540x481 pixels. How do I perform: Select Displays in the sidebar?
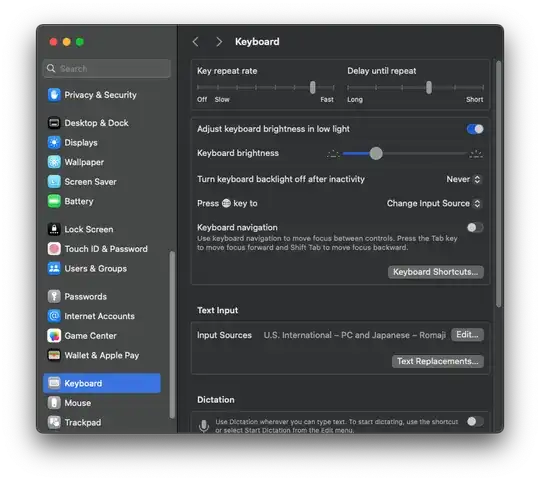click(x=102, y=143)
